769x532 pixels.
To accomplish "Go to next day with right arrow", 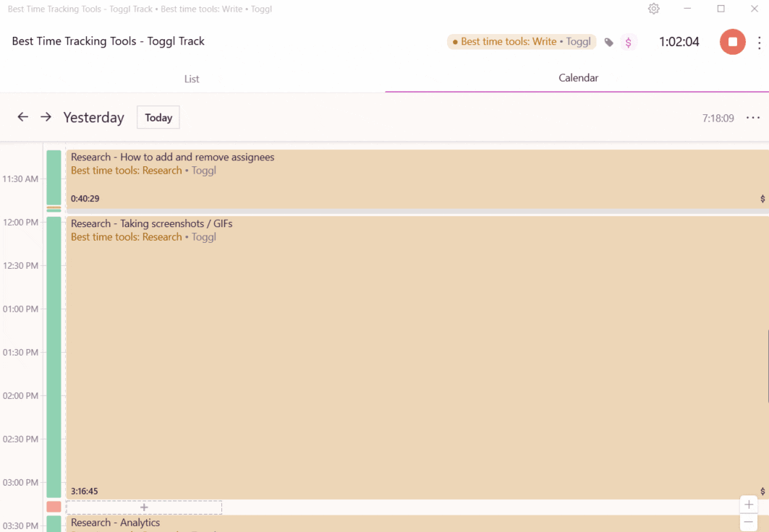I will [x=46, y=117].
